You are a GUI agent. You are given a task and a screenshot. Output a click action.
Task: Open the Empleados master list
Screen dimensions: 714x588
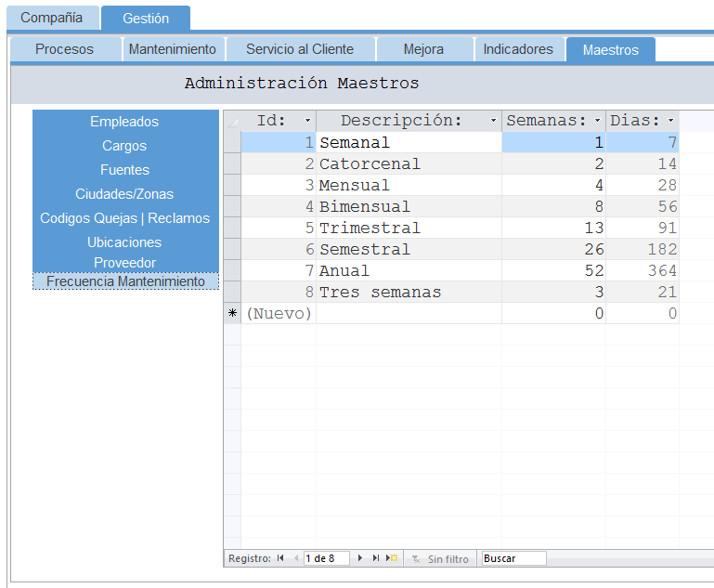click(124, 122)
